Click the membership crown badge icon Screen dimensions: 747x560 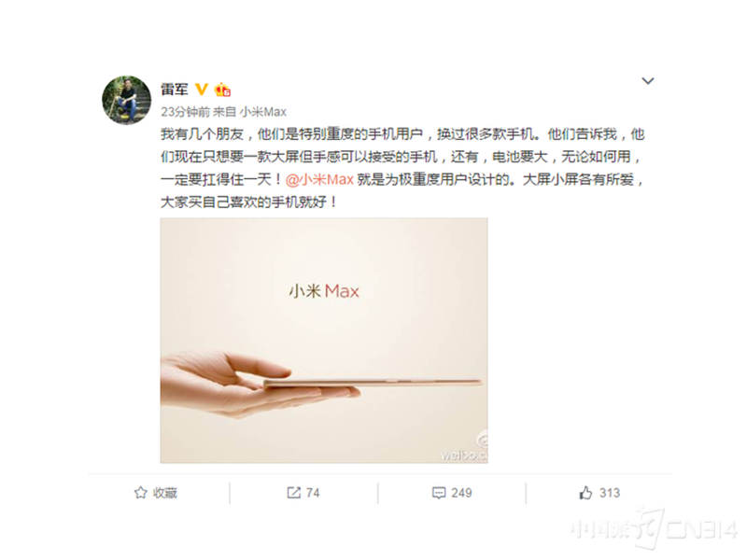(222, 89)
